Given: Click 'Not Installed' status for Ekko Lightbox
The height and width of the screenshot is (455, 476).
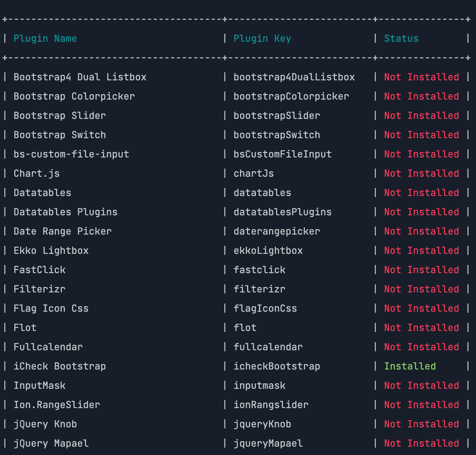Looking at the screenshot, I should coord(422,251).
